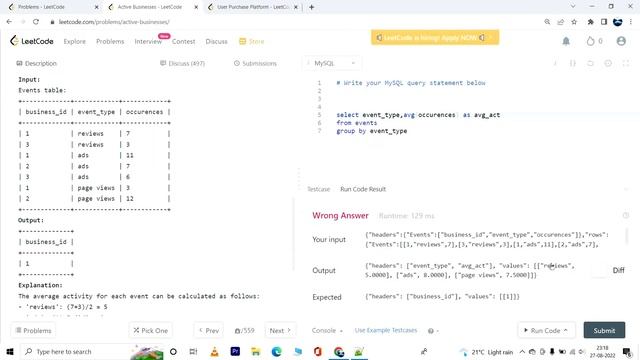Go back in browser history

[9, 22]
